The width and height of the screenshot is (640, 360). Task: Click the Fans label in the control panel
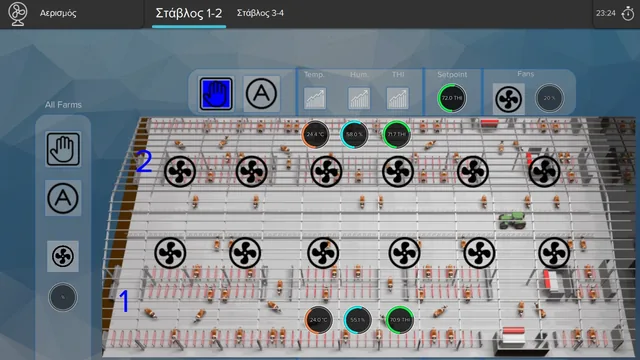(525, 74)
